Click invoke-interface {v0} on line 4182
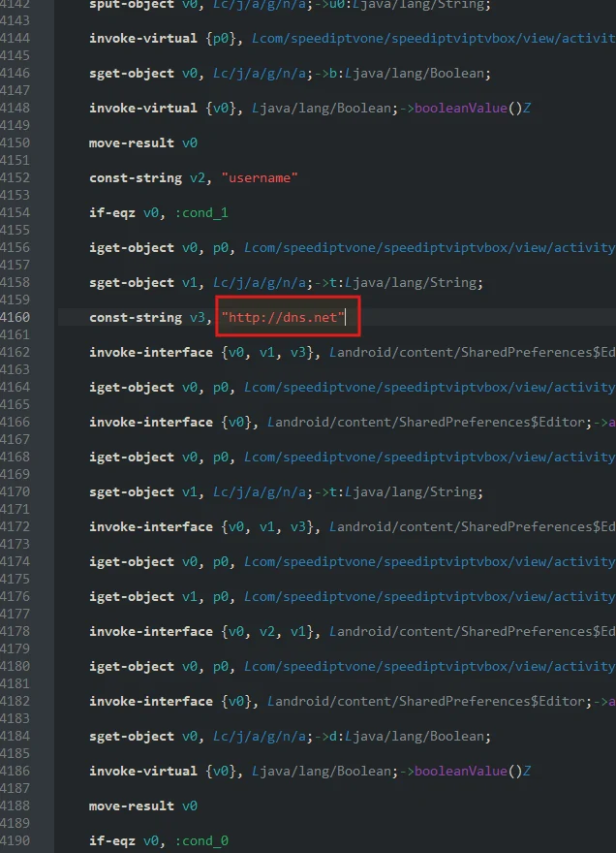This screenshot has height=853, width=616. coord(170,701)
